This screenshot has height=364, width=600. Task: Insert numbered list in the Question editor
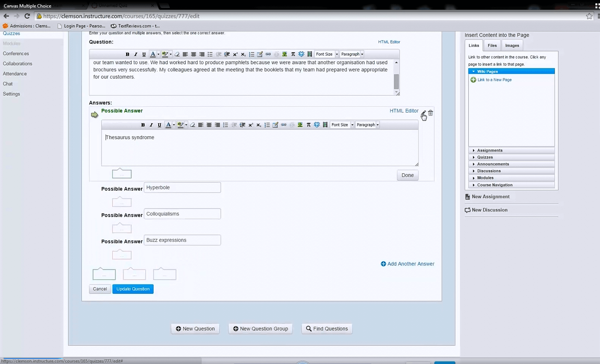pos(252,54)
